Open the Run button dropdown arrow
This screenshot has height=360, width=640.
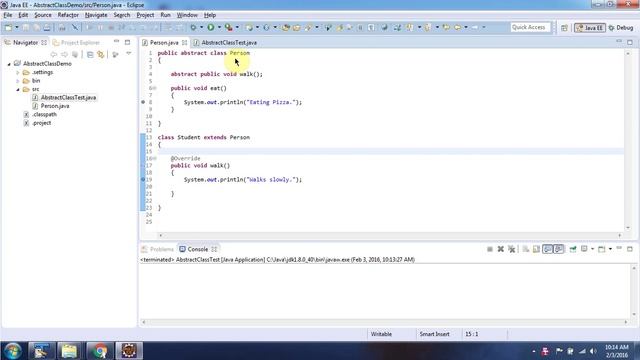(219, 27)
